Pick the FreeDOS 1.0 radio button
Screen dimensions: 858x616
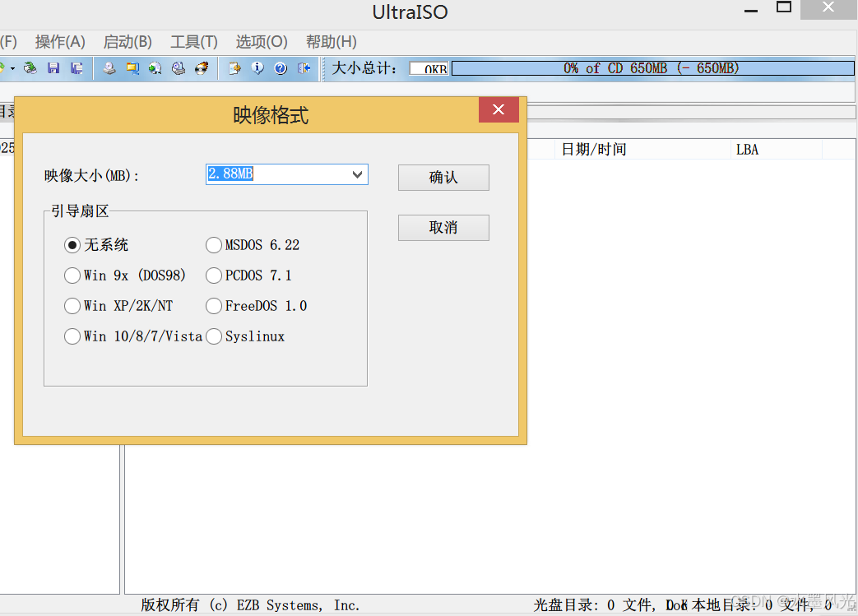click(x=257, y=306)
